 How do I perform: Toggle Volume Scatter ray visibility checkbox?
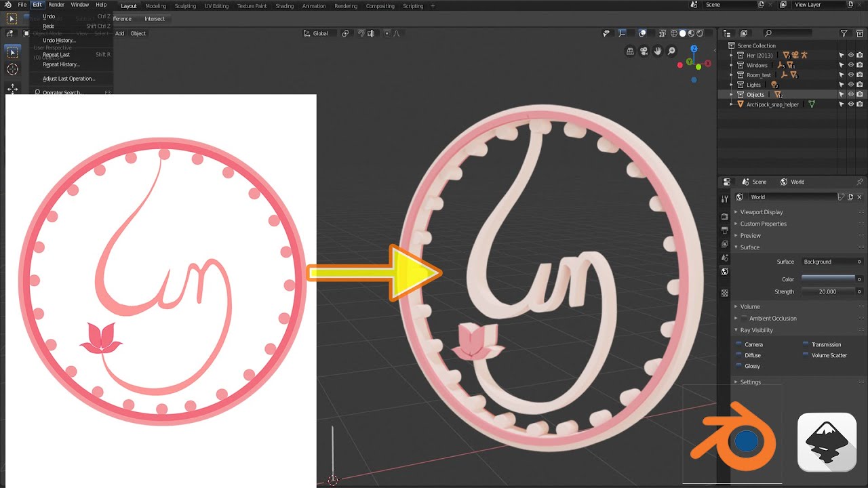806,355
